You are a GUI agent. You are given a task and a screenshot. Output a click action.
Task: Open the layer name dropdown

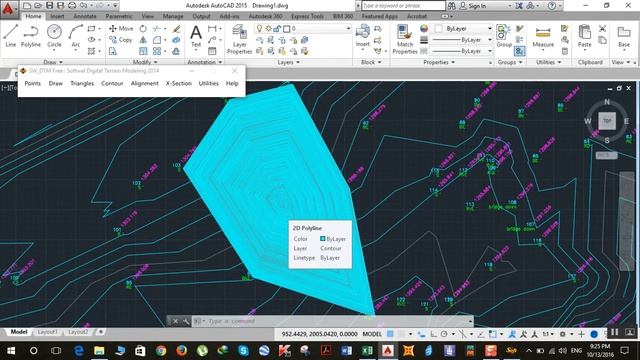348,29
